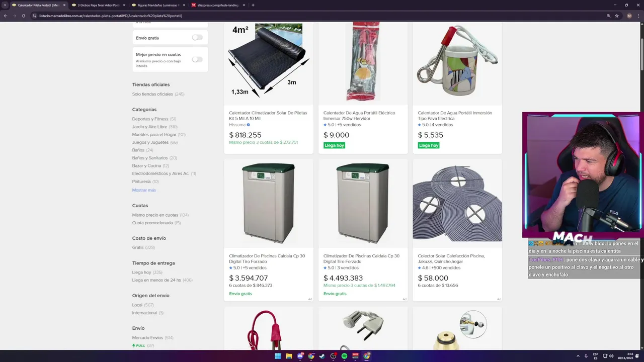This screenshot has width=644, height=362.
Task: Open File Explorer from the taskbar
Action: click(289, 356)
